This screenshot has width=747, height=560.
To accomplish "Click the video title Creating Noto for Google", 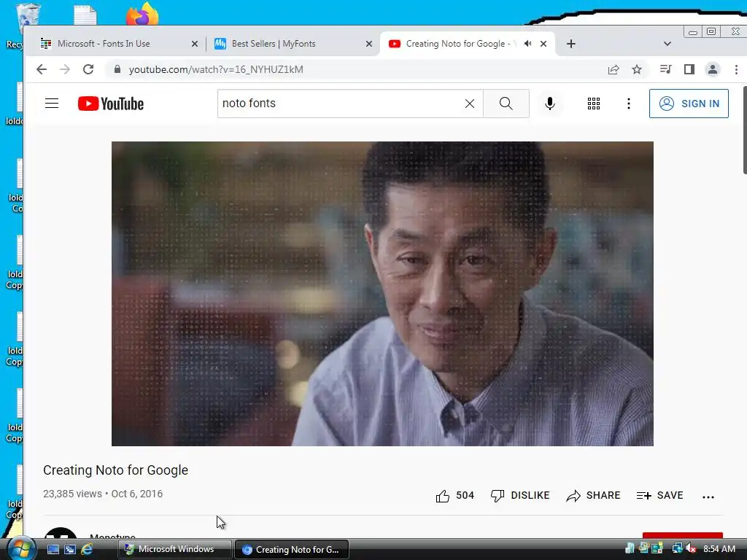I will (115, 470).
